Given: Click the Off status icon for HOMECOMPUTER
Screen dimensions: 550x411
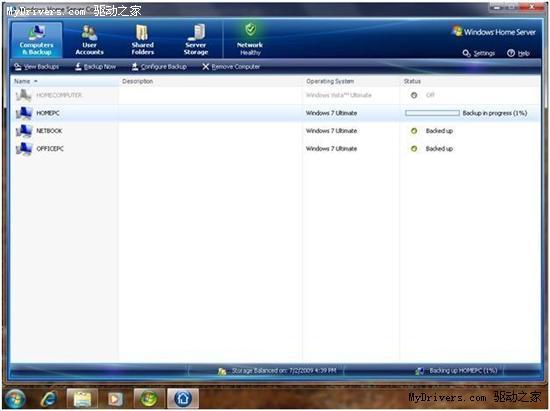Looking at the screenshot, I should tap(414, 95).
